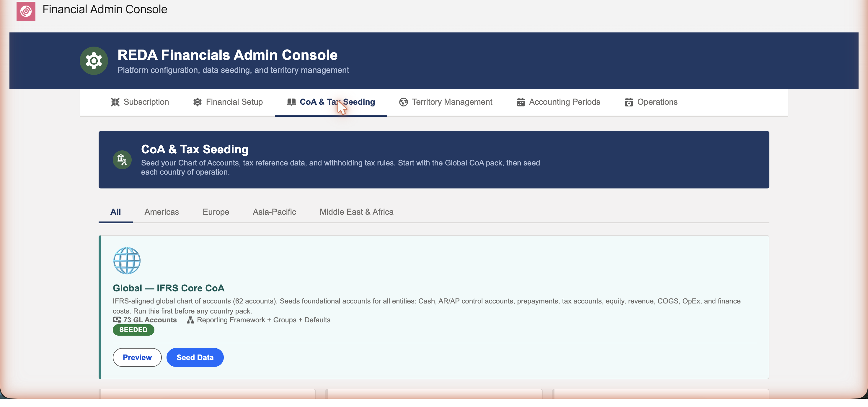Select the CoA & Tax Seeding tab

(331, 102)
